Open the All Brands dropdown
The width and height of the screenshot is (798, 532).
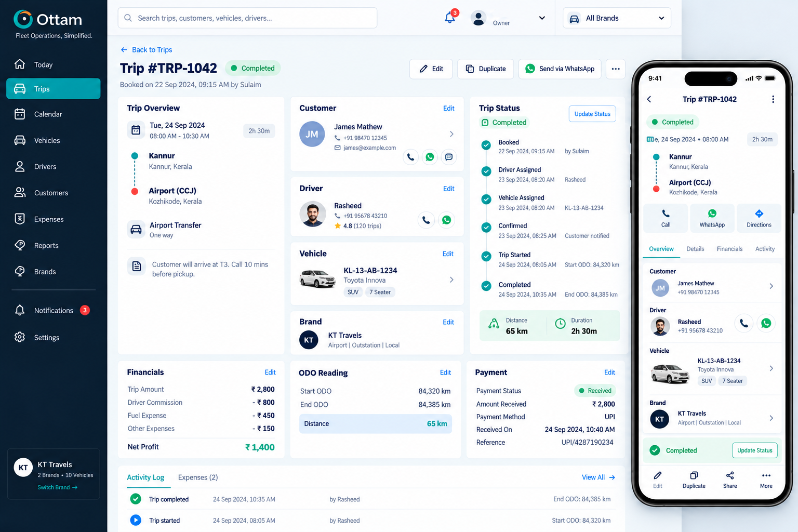(x=617, y=18)
